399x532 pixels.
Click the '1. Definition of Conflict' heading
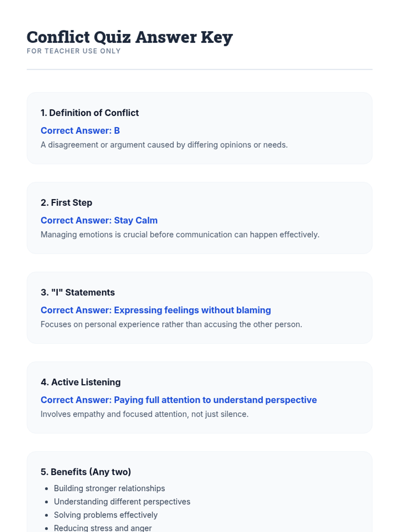(89, 113)
